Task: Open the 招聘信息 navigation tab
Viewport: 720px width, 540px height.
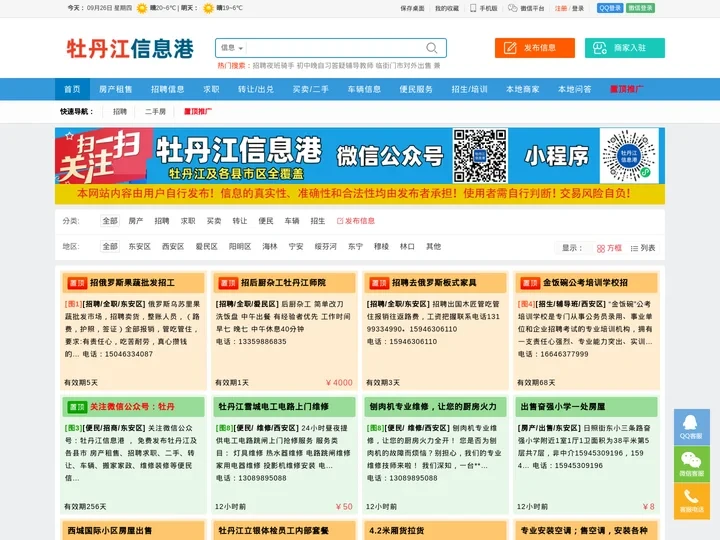Action: 168,89
